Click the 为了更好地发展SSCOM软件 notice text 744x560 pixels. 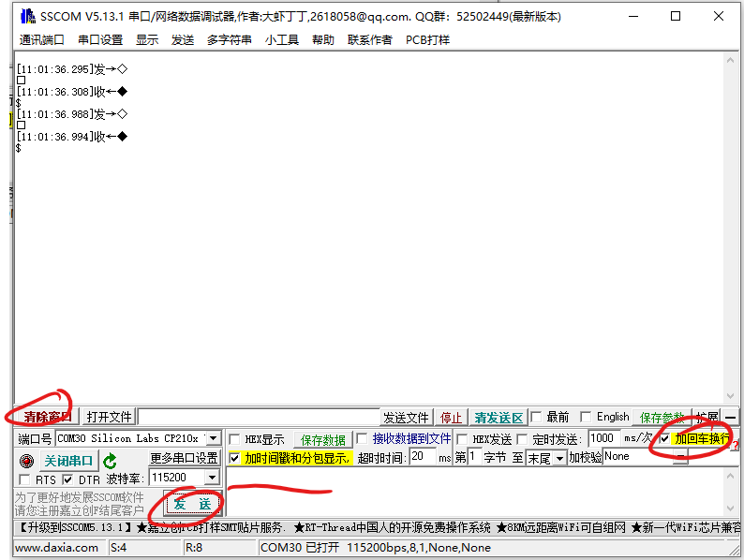tap(80, 497)
